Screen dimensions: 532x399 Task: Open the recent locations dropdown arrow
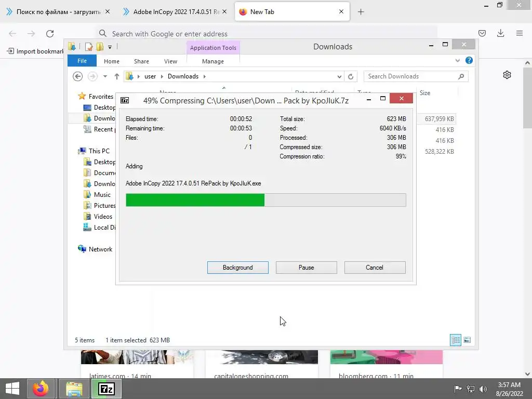pos(105,76)
